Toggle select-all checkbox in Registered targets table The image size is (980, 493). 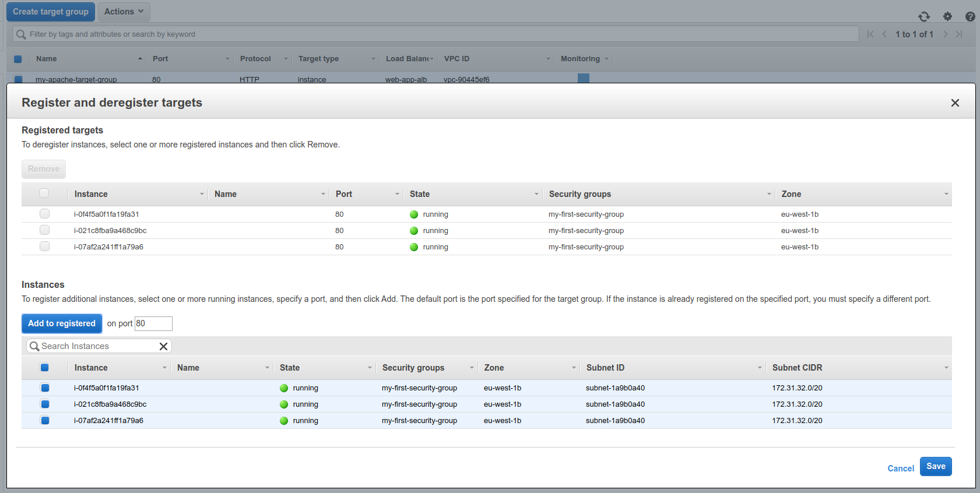coord(44,193)
